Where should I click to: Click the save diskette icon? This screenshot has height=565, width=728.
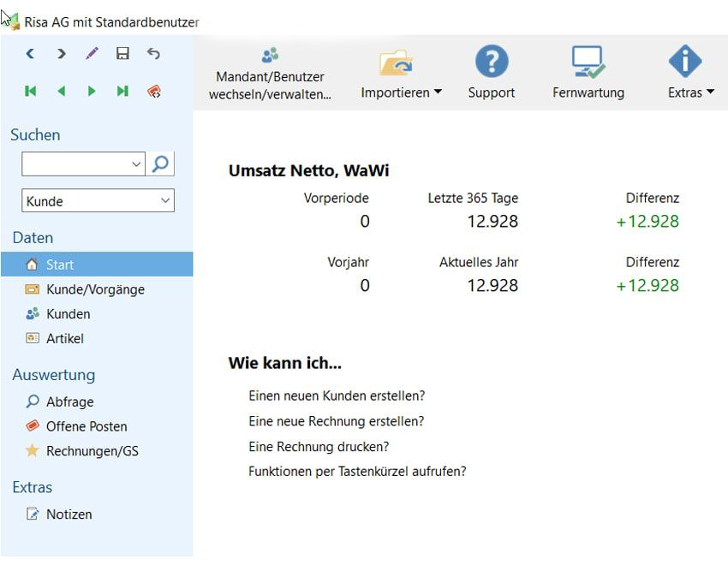(122, 54)
